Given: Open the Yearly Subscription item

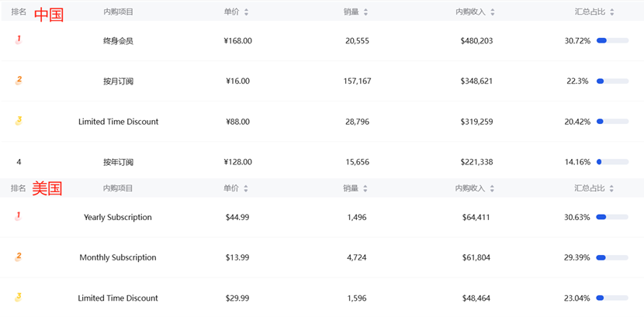Looking at the screenshot, I should [x=118, y=217].
